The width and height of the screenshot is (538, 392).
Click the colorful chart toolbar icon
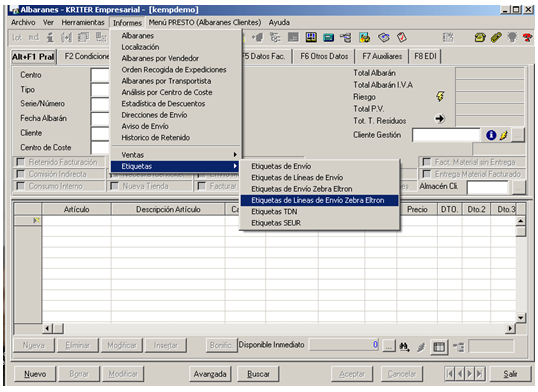pyautogui.click(x=364, y=37)
